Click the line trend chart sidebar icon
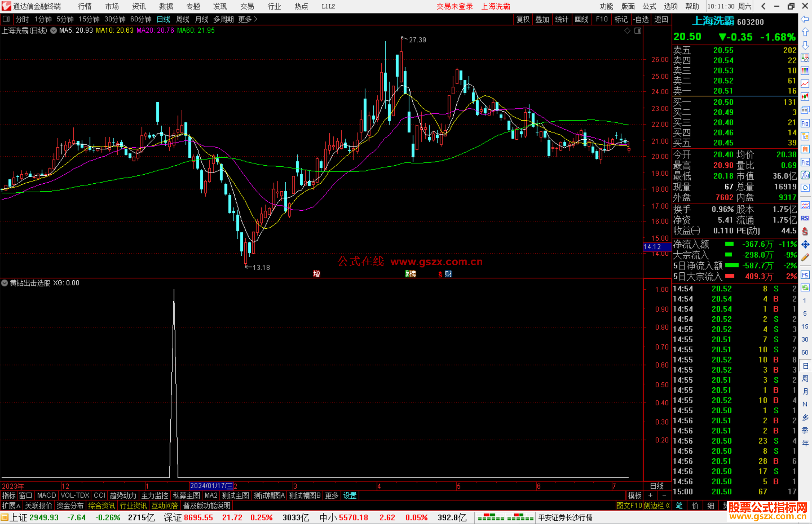 click(805, 84)
